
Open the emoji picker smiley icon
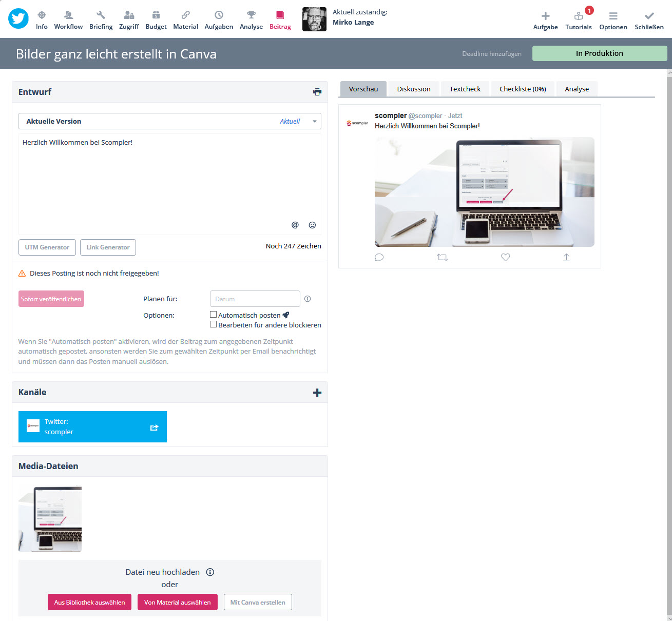[312, 225]
